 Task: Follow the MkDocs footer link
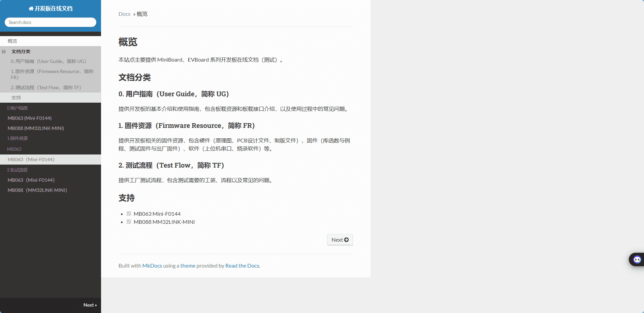pyautogui.click(x=152, y=266)
